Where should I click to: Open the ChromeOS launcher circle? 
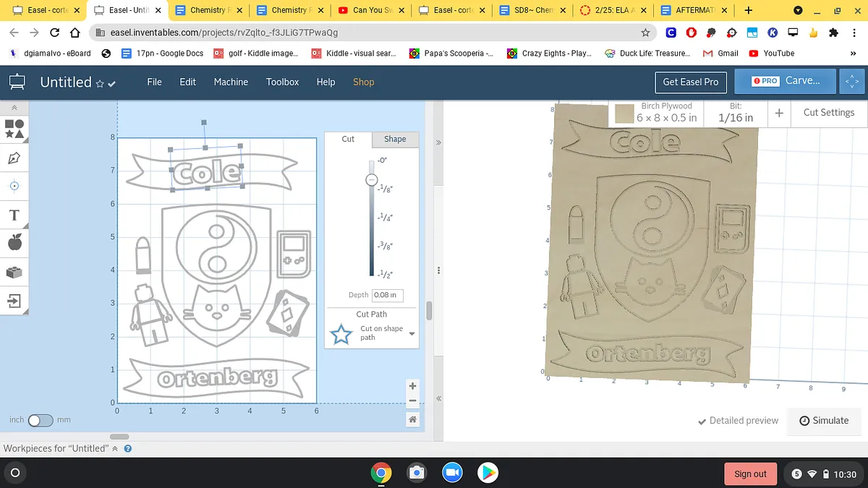[14, 474]
